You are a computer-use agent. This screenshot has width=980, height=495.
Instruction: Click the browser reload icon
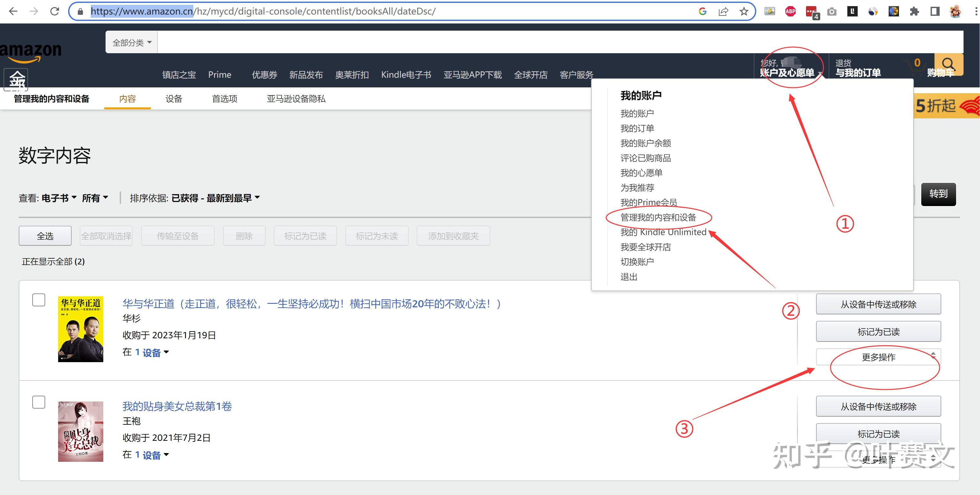pyautogui.click(x=55, y=11)
